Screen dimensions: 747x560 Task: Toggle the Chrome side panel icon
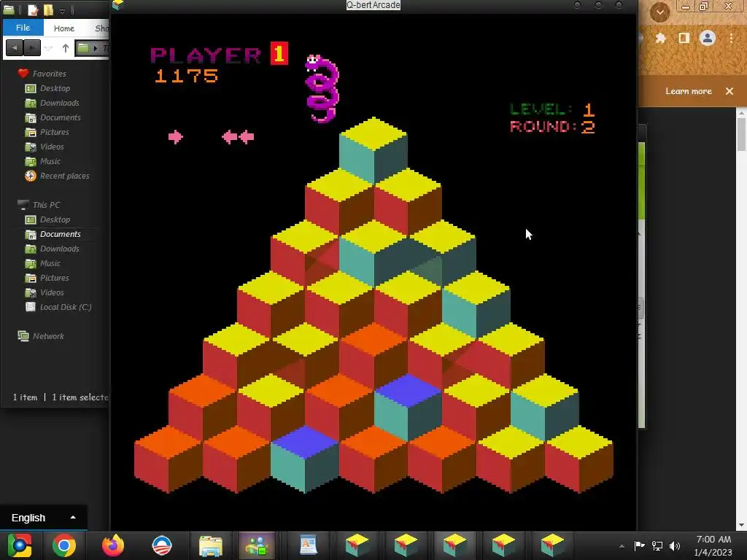(684, 38)
